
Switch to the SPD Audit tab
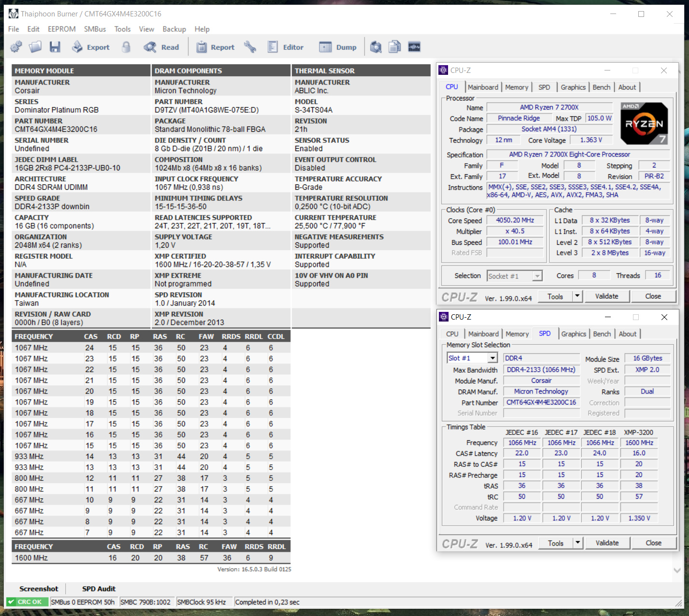pos(99,589)
